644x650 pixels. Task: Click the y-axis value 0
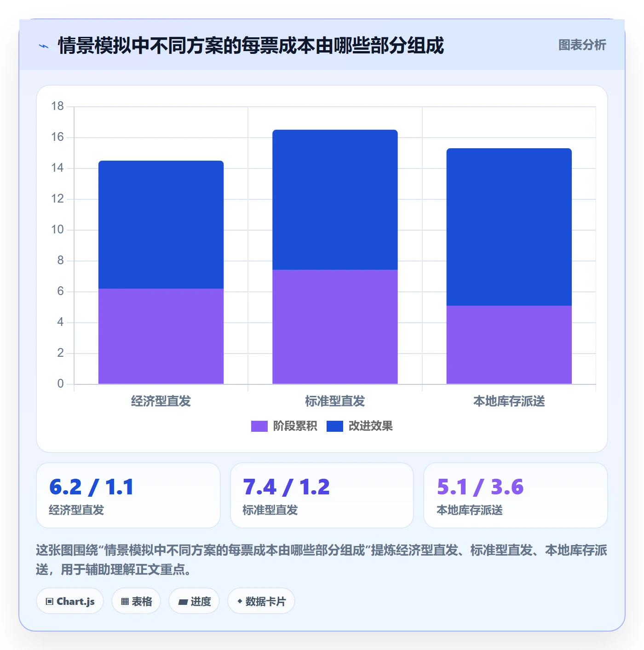[60, 384]
